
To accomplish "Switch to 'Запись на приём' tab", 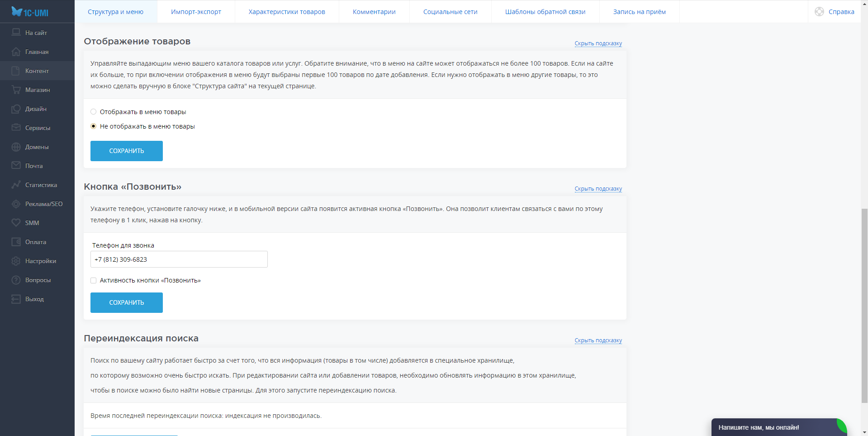I will (640, 12).
